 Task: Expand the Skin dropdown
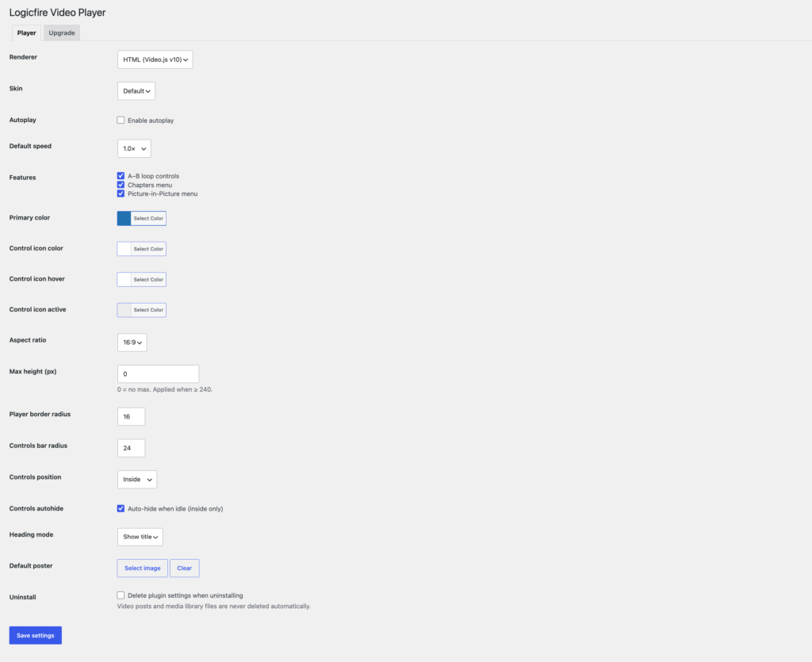pos(136,91)
